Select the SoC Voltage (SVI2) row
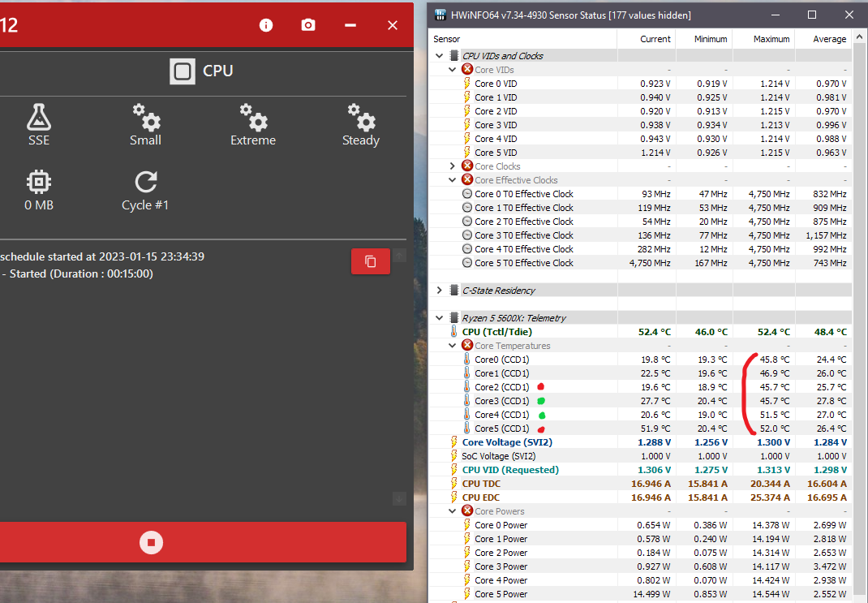The image size is (868, 603). tap(641, 456)
